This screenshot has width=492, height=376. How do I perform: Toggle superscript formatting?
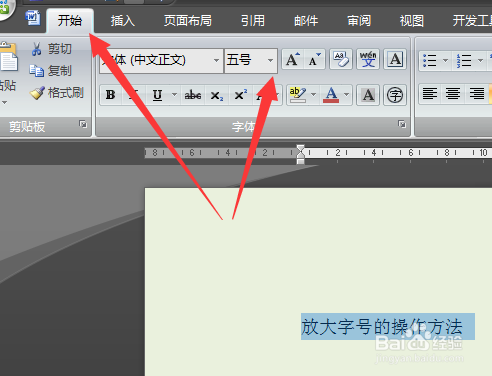click(241, 95)
